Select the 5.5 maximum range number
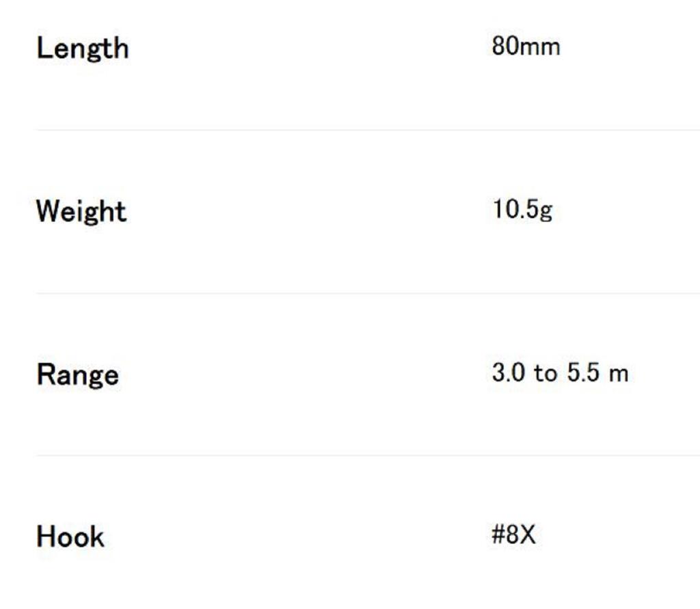 (x=584, y=373)
